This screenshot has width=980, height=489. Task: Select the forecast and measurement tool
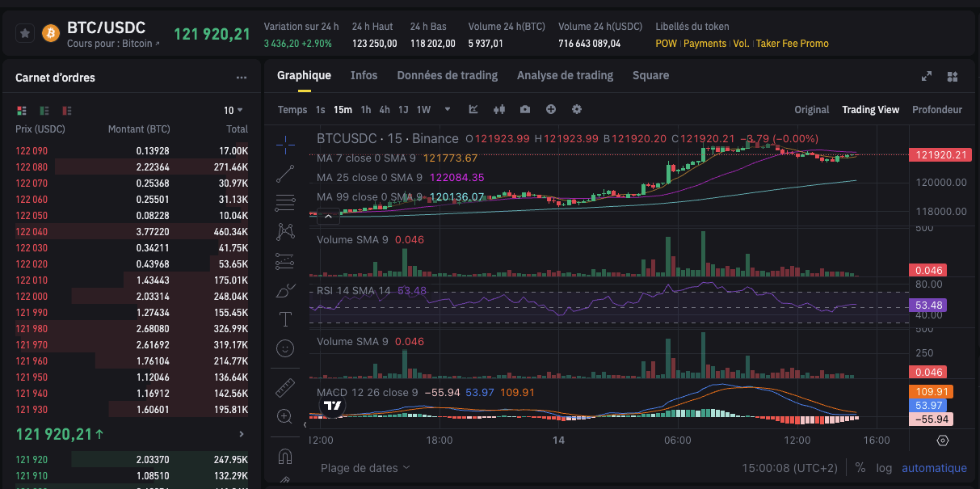click(x=284, y=261)
